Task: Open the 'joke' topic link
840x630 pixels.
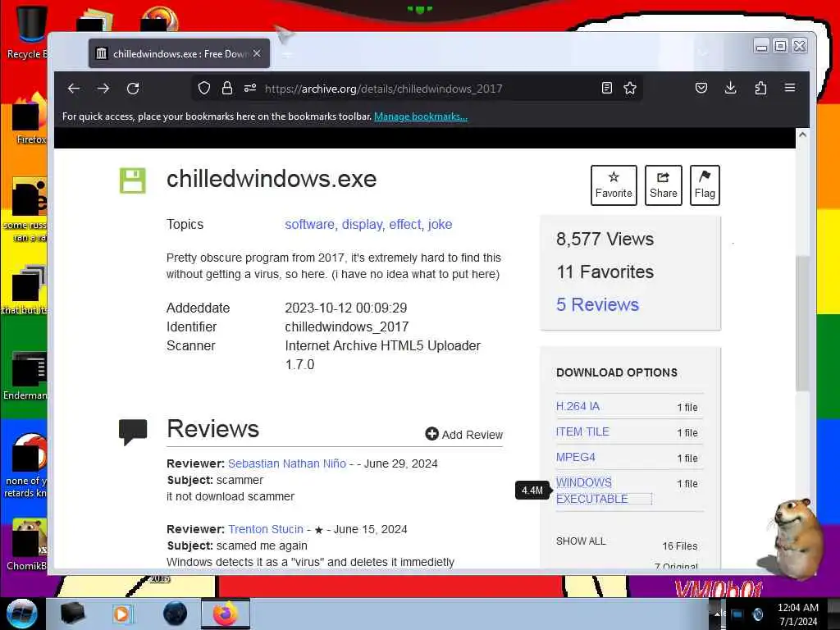Action: pyautogui.click(x=440, y=225)
